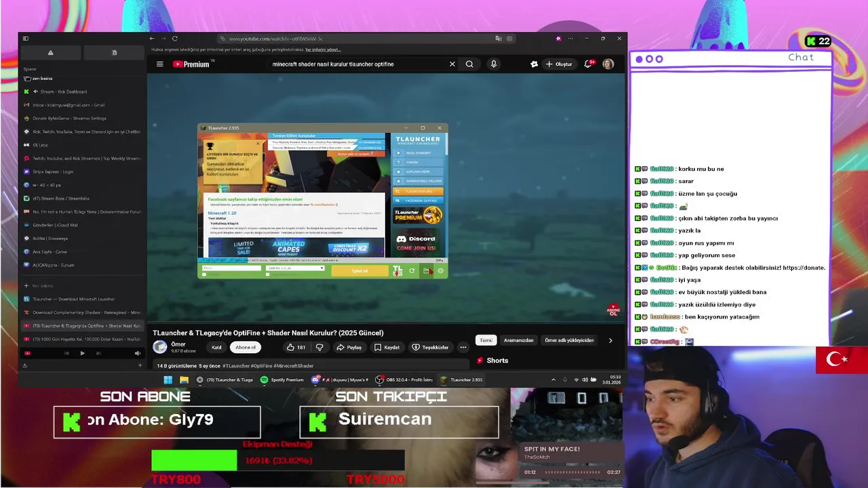The image size is (868, 488).
Task: Open the 6K Labs tab
Action: (x=81, y=145)
